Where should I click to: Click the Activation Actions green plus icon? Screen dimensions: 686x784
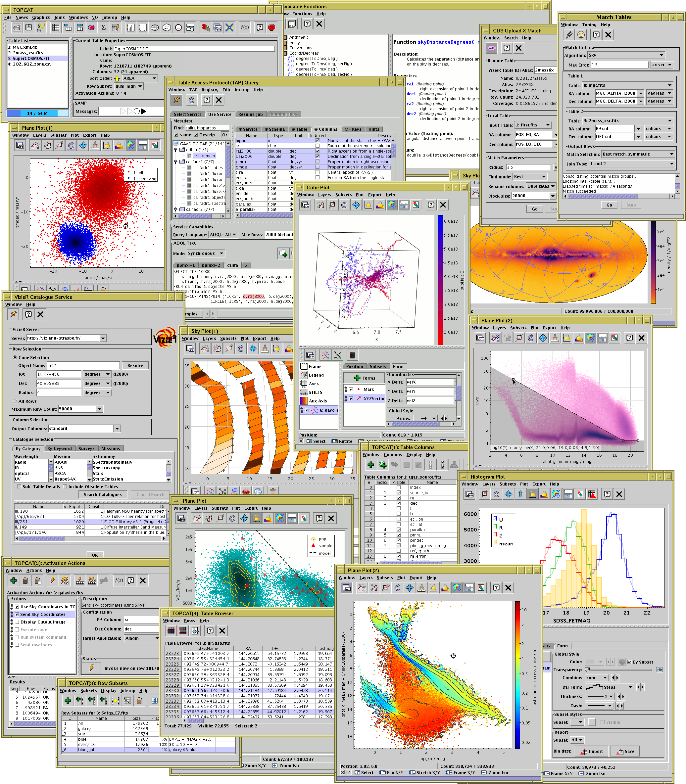point(13,580)
